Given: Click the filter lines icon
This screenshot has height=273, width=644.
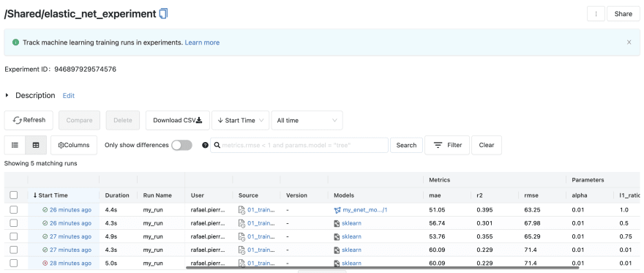Looking at the screenshot, I should pyautogui.click(x=438, y=145).
